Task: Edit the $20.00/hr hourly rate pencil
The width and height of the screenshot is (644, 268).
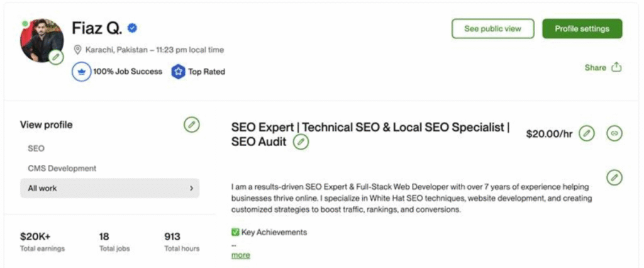Action: pos(586,133)
